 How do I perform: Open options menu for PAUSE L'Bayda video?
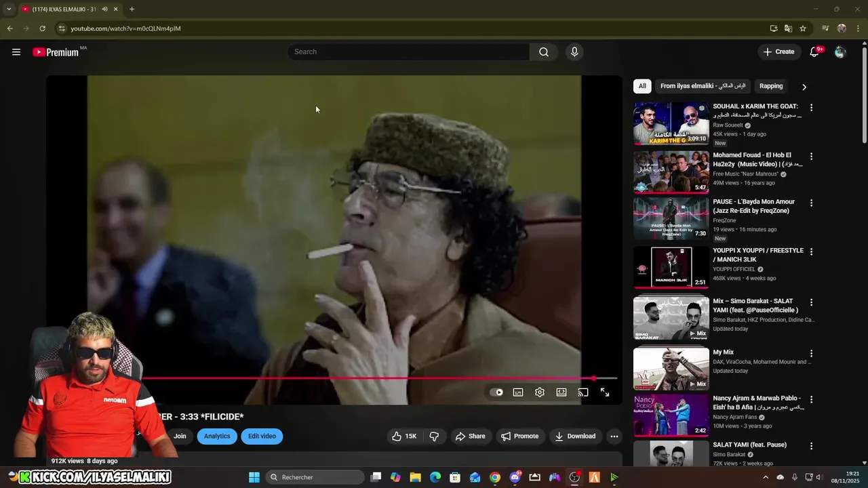[811, 203]
